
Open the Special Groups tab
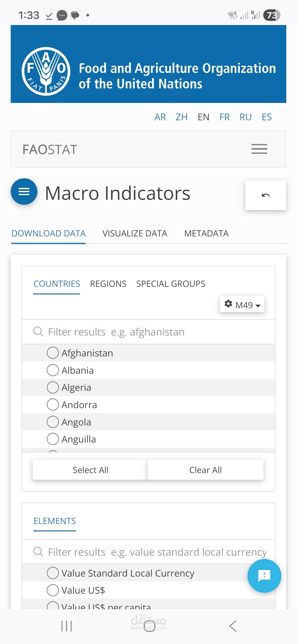[170, 284]
